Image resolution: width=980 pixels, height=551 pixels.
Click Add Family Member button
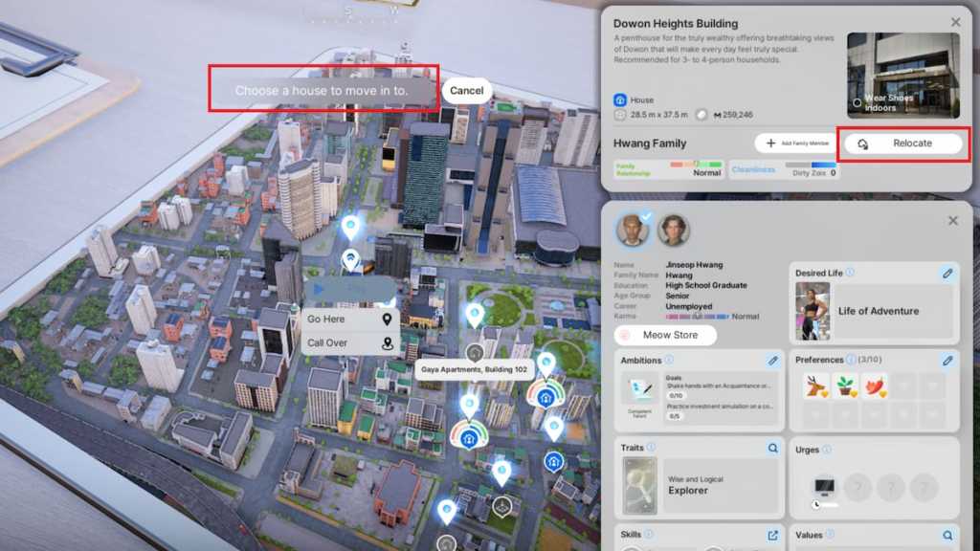point(794,143)
